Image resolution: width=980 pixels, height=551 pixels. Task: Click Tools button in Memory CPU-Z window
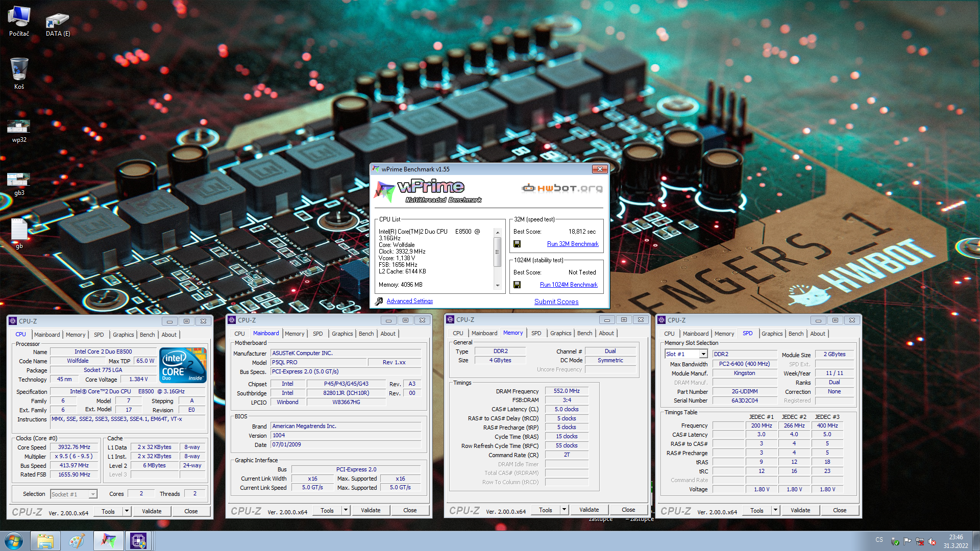coord(546,510)
